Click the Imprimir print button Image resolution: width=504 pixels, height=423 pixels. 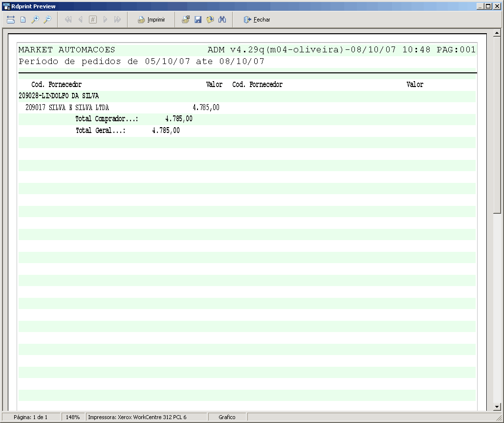[x=152, y=20]
